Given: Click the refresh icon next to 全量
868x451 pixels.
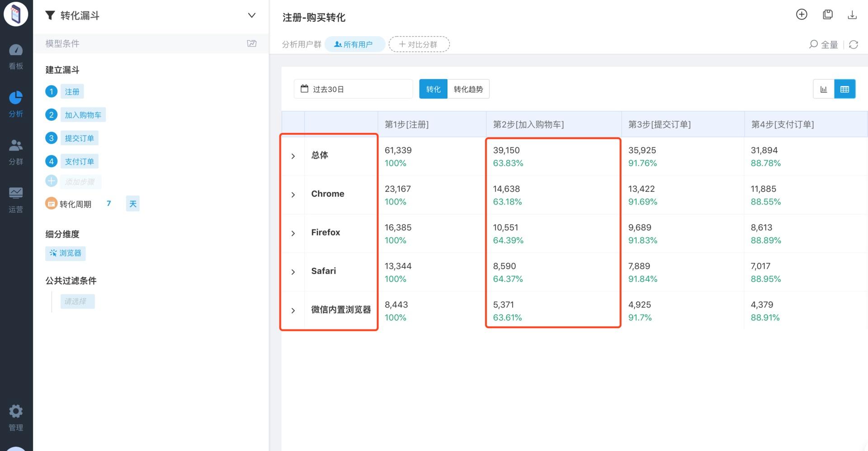Looking at the screenshot, I should 854,44.
